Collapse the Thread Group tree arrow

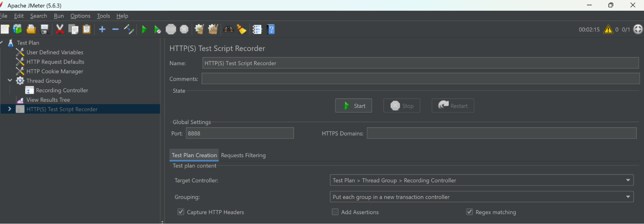10,80
